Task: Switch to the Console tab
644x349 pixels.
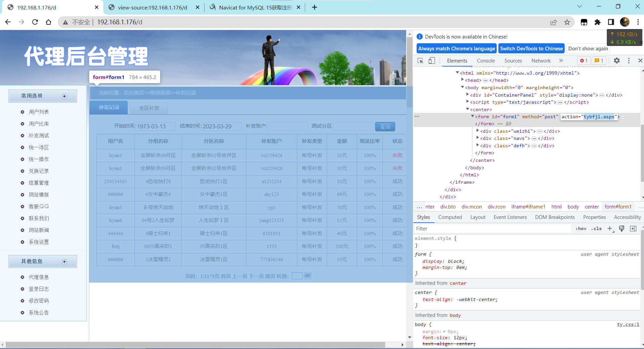Action: [x=486, y=61]
